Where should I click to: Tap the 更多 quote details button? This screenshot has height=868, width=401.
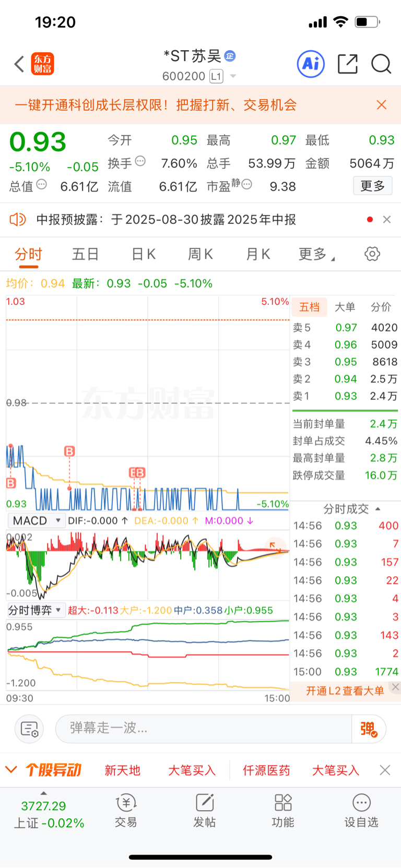(x=373, y=186)
